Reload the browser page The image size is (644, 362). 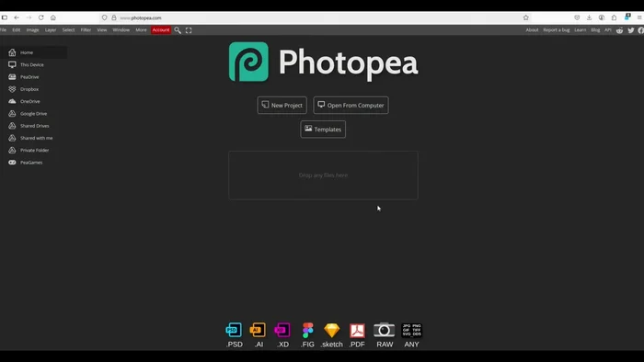click(41, 17)
